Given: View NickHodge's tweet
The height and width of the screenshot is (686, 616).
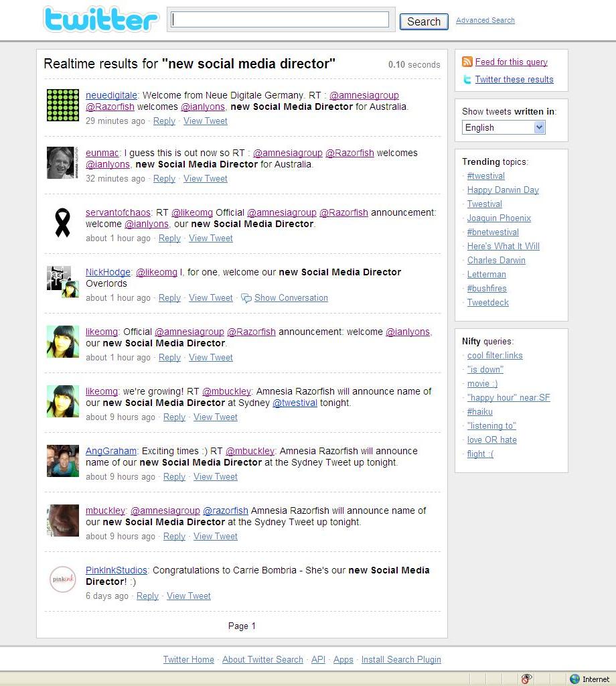Looking at the screenshot, I should click(x=211, y=298).
